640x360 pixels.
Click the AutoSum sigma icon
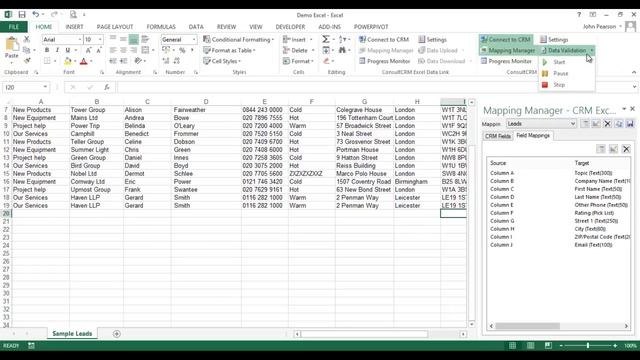(325, 39)
